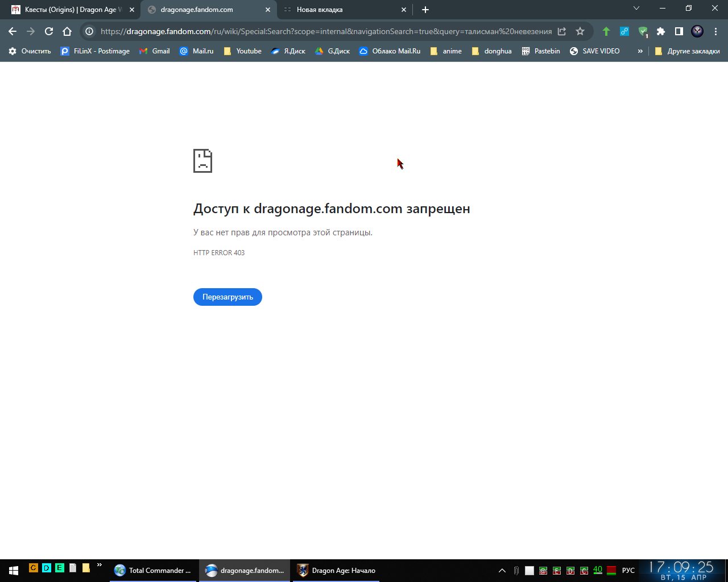The image size is (728, 582).
Task: Click the Доступ к dragonage.fandom.com запрещен heading
Action: coord(332,209)
